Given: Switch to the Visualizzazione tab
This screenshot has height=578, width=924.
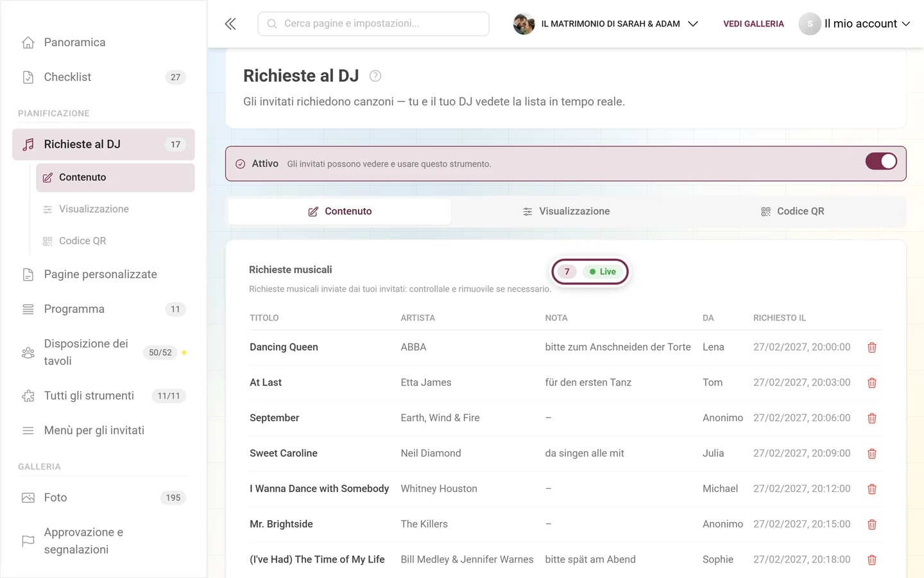Looking at the screenshot, I should (x=566, y=211).
